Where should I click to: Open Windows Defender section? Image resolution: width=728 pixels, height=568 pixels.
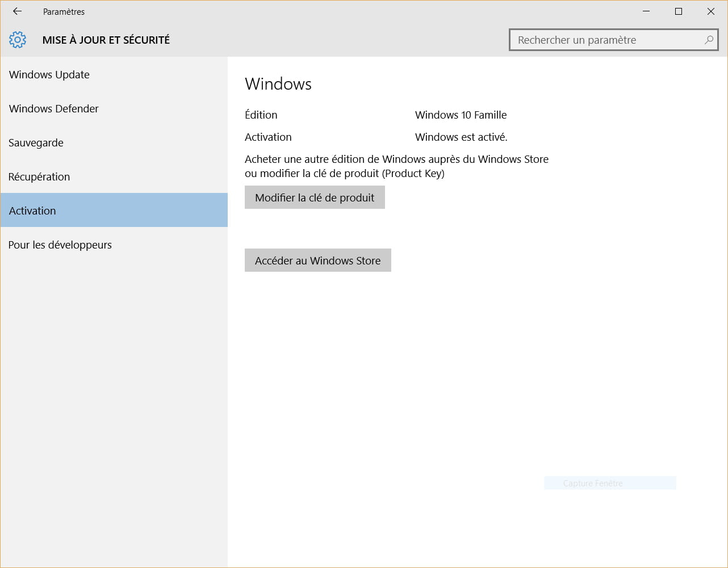point(114,108)
